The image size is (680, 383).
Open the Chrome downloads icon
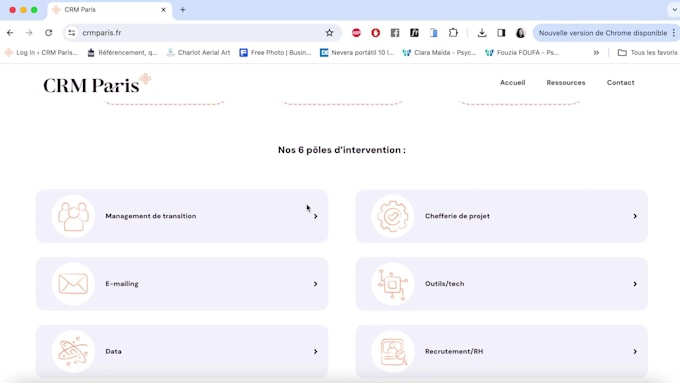(x=482, y=33)
